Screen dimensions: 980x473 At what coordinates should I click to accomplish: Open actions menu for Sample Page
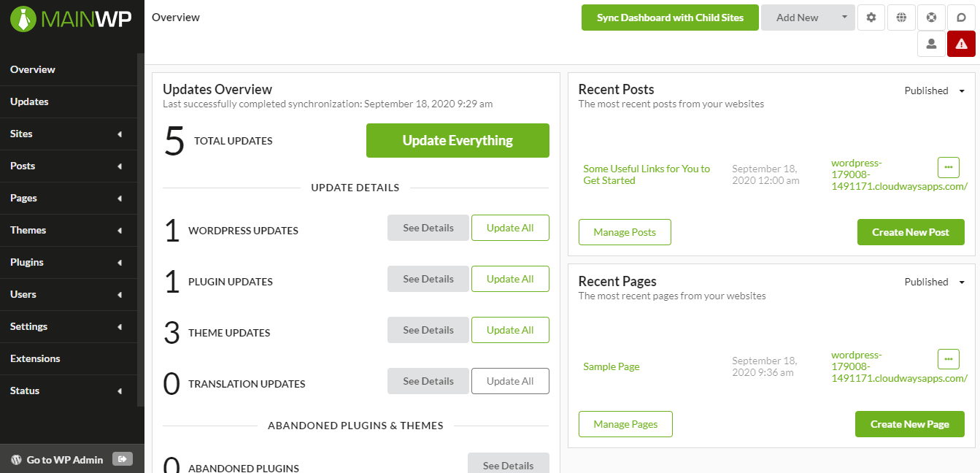click(948, 358)
